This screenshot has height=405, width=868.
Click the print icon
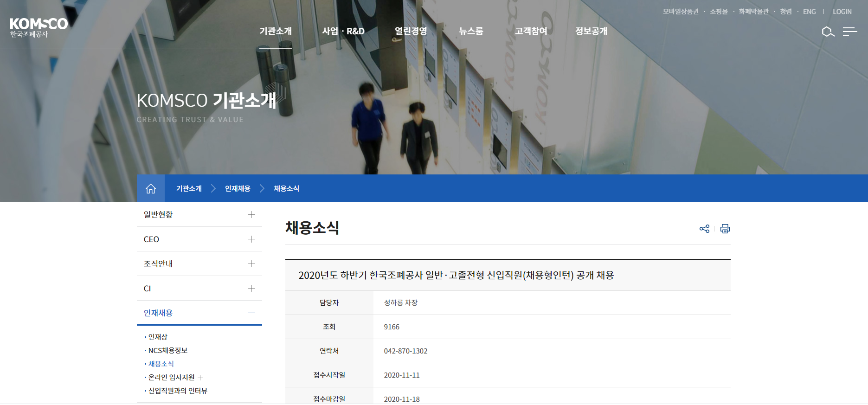tap(725, 229)
